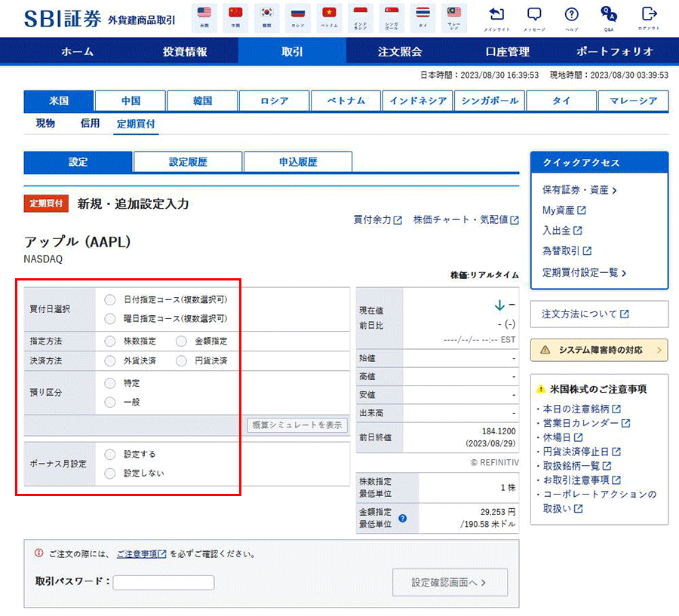Viewport: 679px width, 616px height.
Task: Select the Indonesia flag icon
Action: point(361,17)
